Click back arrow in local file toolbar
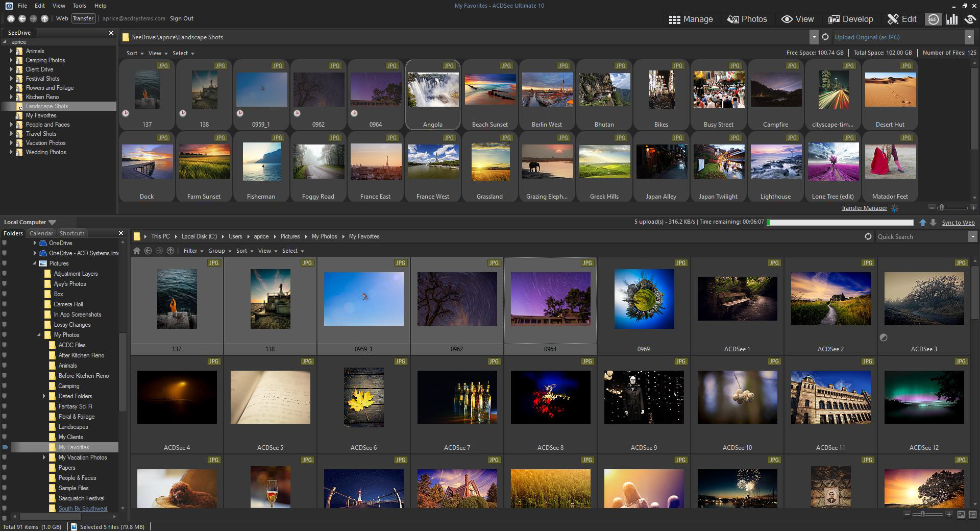980x531 pixels. tap(148, 251)
